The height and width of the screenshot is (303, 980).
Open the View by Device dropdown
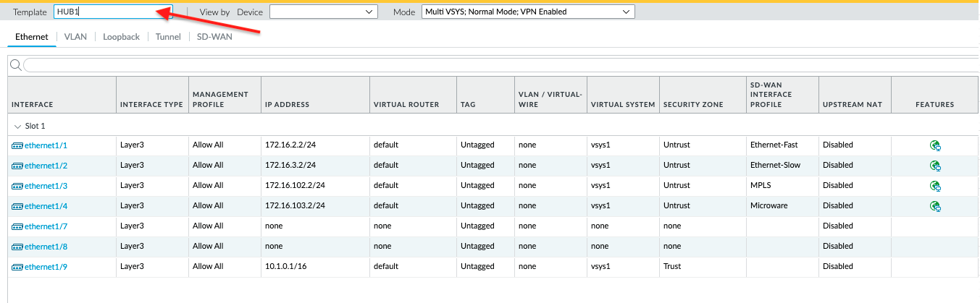point(323,12)
